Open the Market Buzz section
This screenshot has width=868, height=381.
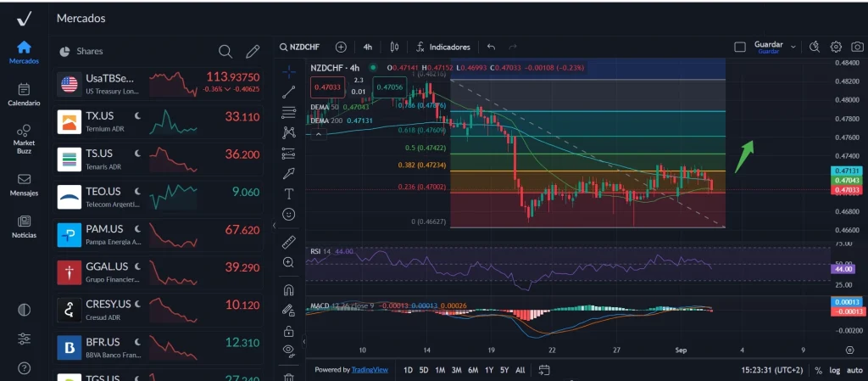(24, 139)
